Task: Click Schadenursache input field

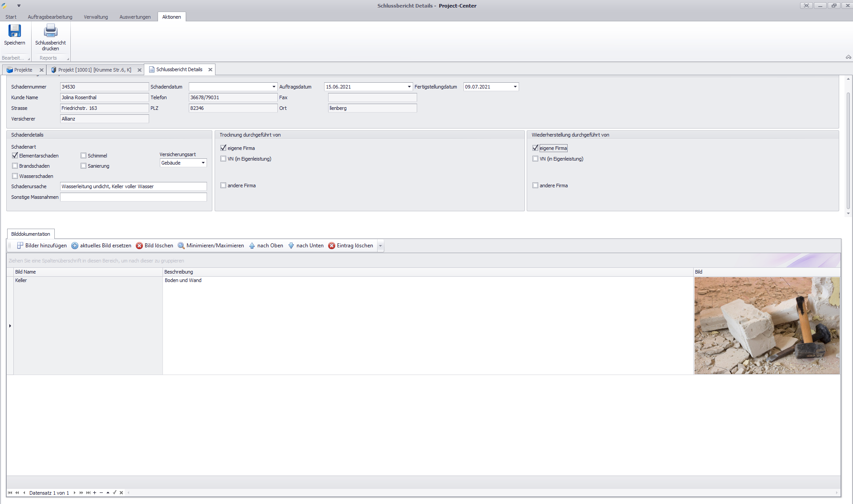Action: [134, 186]
